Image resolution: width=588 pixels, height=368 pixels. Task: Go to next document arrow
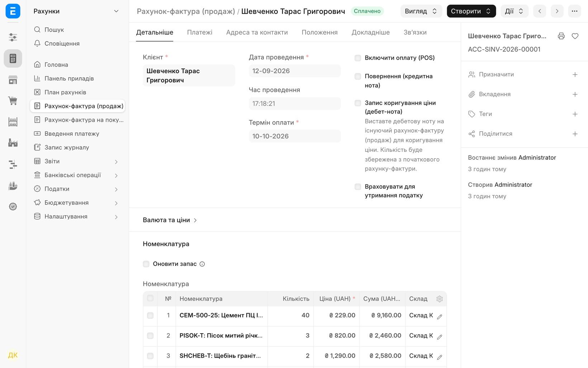tap(557, 11)
